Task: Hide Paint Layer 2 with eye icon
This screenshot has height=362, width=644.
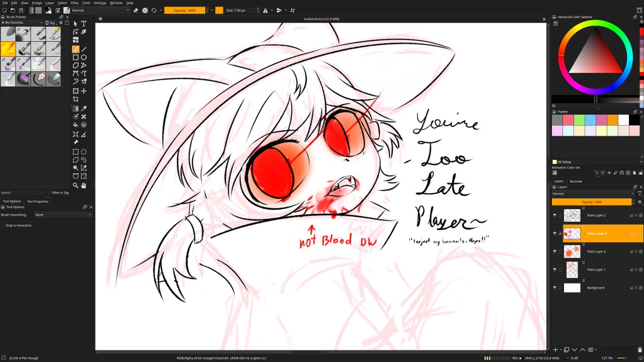Action: click(x=555, y=215)
